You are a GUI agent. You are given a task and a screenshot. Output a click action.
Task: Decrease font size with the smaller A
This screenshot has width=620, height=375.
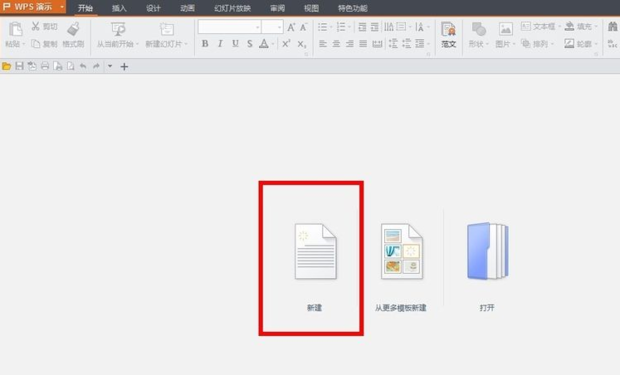tap(303, 27)
